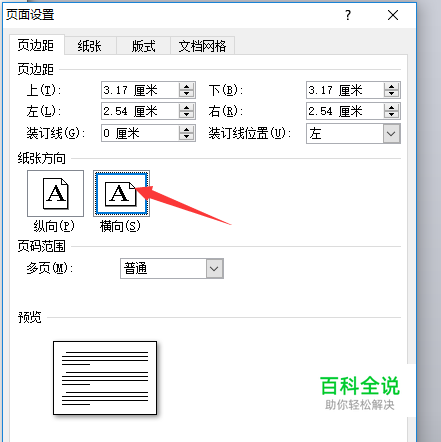Switch to the 纸张 tab
The width and height of the screenshot is (441, 442).
(90, 46)
